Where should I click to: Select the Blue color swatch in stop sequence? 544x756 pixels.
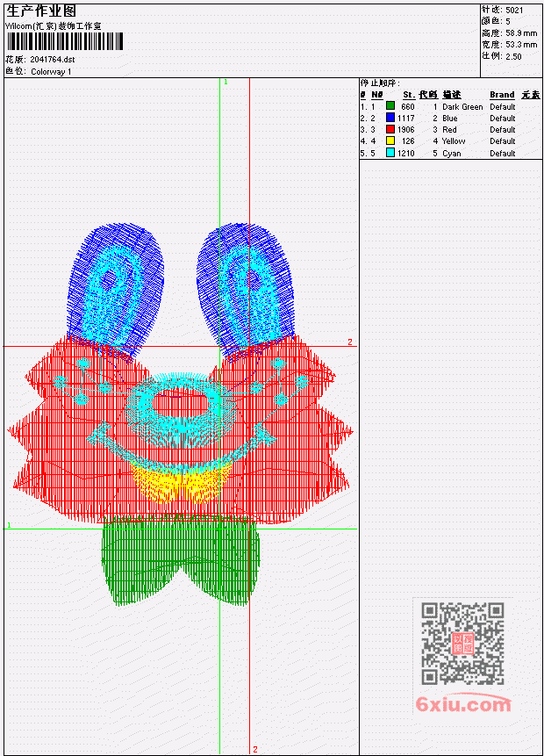pyautogui.click(x=390, y=118)
